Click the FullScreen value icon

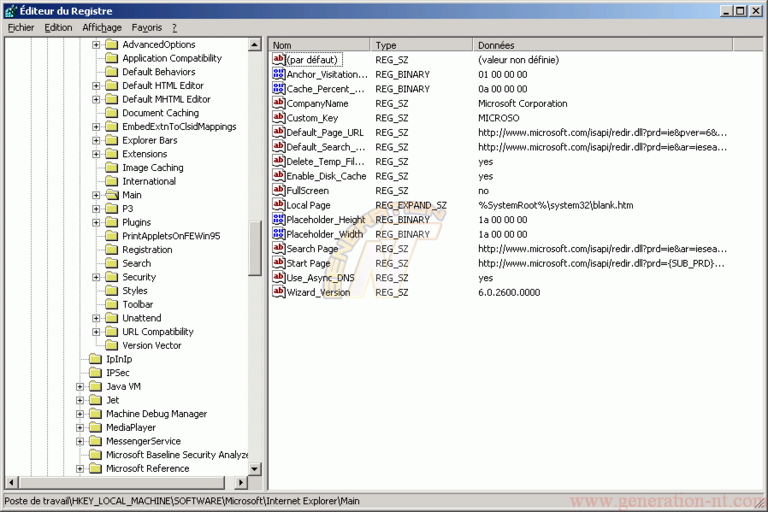tap(279, 190)
